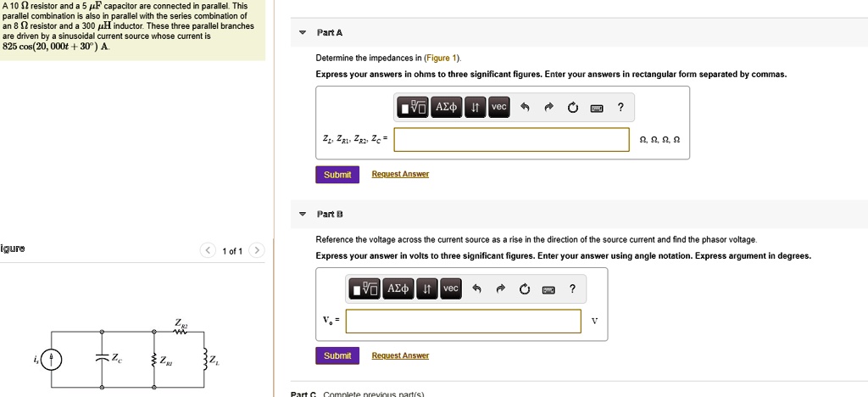Open help question mark in Part A
868x397 pixels.
click(x=620, y=108)
